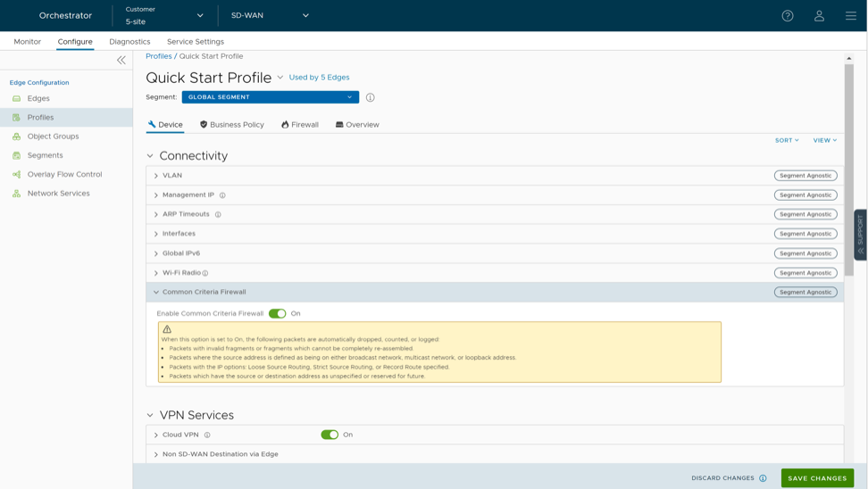Click the Cloud VPN info icon
The height and width of the screenshot is (489, 868).
tap(207, 435)
